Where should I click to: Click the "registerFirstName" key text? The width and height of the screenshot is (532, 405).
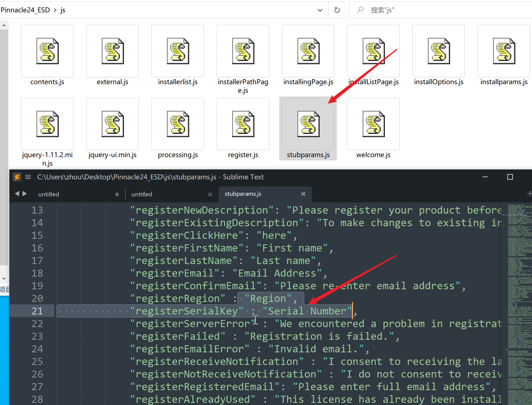coord(187,248)
